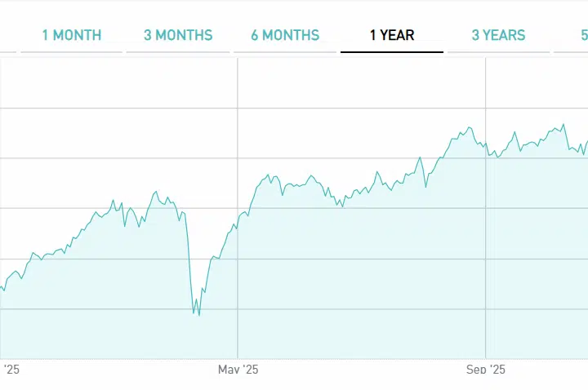Click the sharp dip in early August
The height and width of the screenshot is (390, 588).
point(426,186)
